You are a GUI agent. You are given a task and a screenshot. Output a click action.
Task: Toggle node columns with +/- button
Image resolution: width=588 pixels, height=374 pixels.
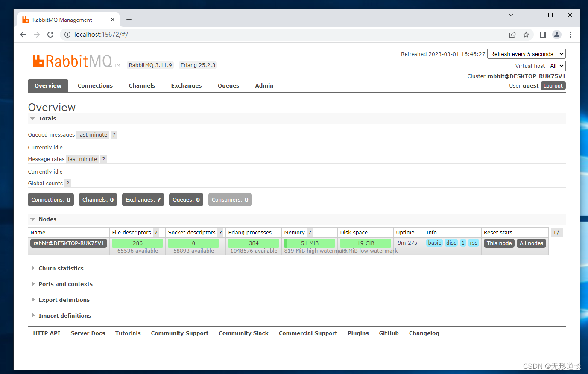click(557, 232)
